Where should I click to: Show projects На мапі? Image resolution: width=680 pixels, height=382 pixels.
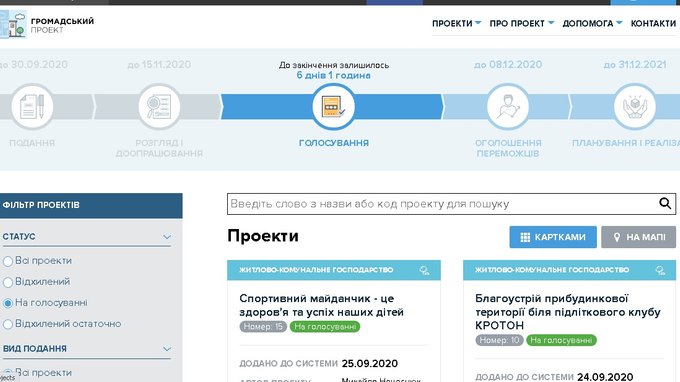click(x=638, y=237)
